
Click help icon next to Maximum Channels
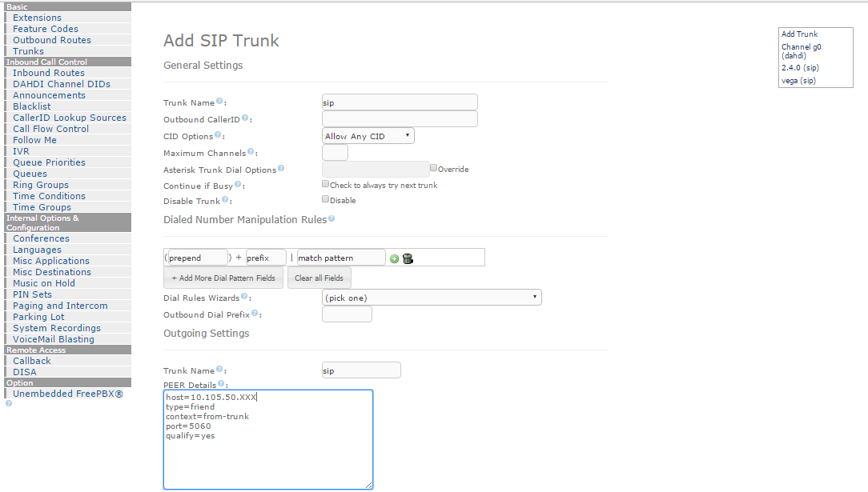[x=251, y=151]
